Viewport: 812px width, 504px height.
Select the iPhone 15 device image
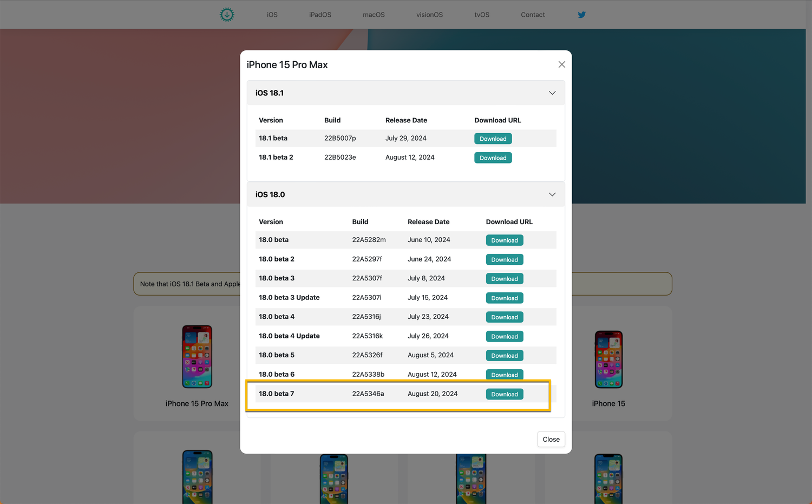coord(608,359)
